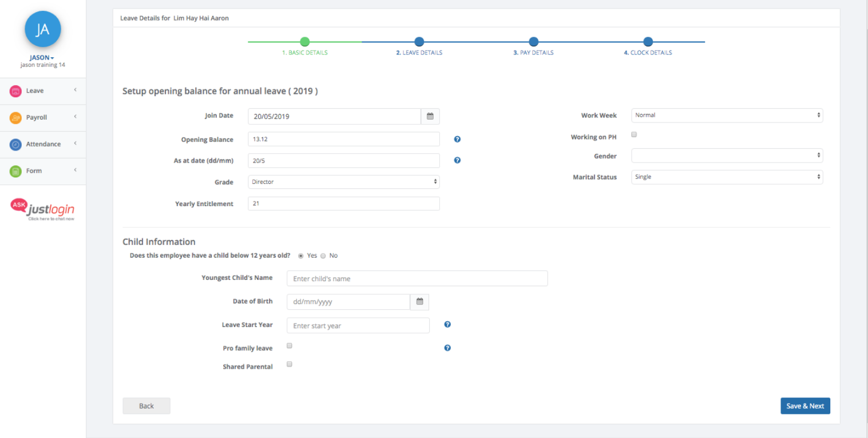Screen dimensions: 868x438
Task: Open the empty Gender dropdown
Action: [x=727, y=155]
